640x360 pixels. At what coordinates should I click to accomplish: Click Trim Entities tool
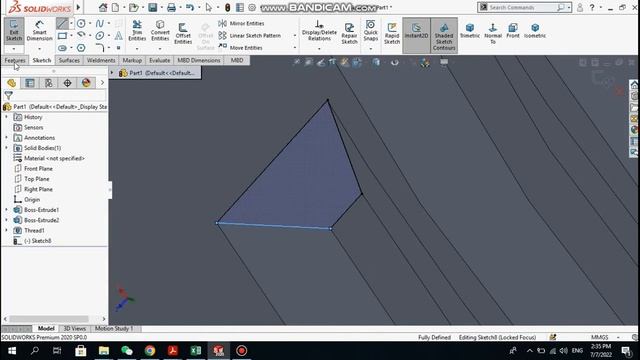[x=137, y=31]
